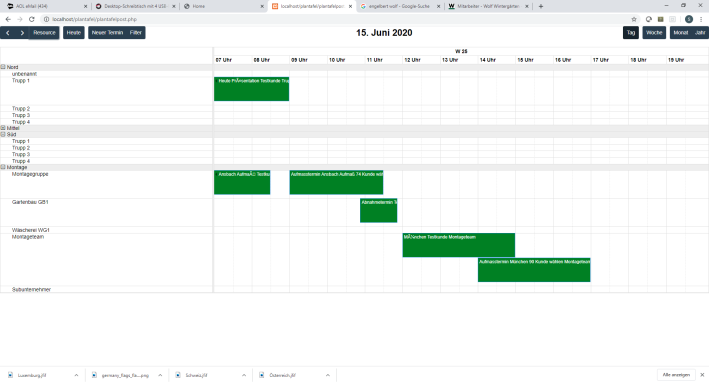Open the Resource button
This screenshot has height=384, width=709.
pyautogui.click(x=44, y=33)
